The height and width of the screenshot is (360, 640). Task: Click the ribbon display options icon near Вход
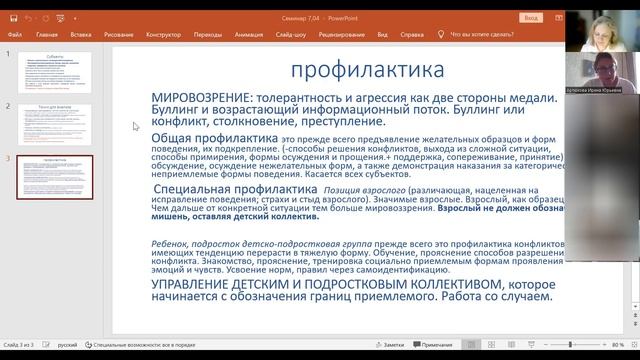tap(558, 18)
